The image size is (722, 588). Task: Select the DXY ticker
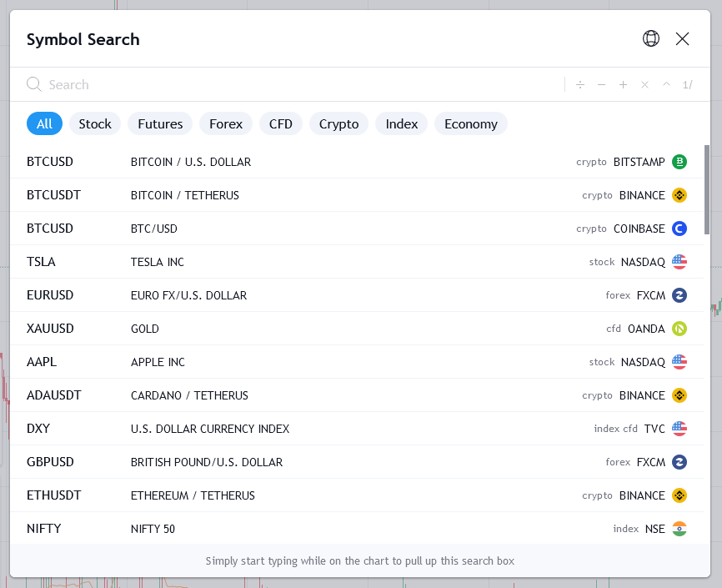[x=38, y=429]
